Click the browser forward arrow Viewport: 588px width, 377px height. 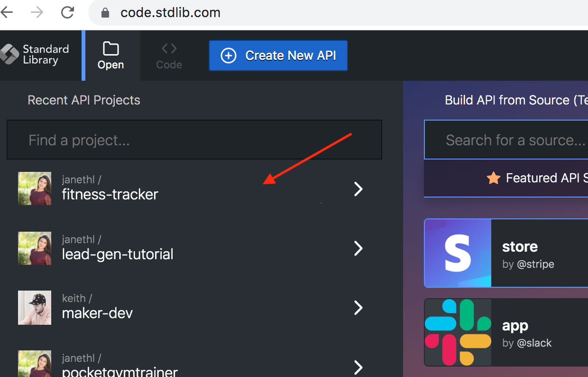point(37,12)
